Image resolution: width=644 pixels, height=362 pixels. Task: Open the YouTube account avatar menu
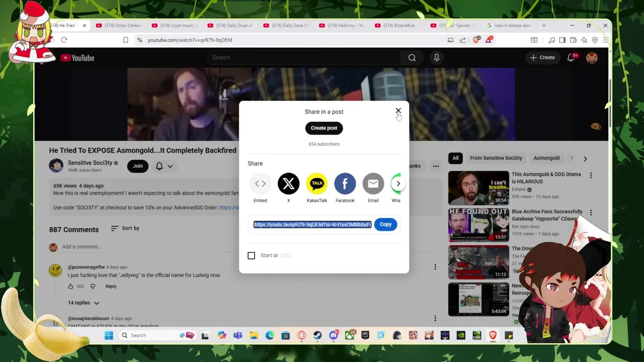592,57
